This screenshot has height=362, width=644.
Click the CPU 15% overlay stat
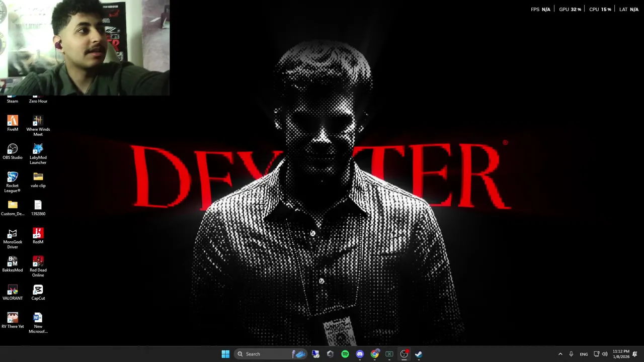point(600,9)
